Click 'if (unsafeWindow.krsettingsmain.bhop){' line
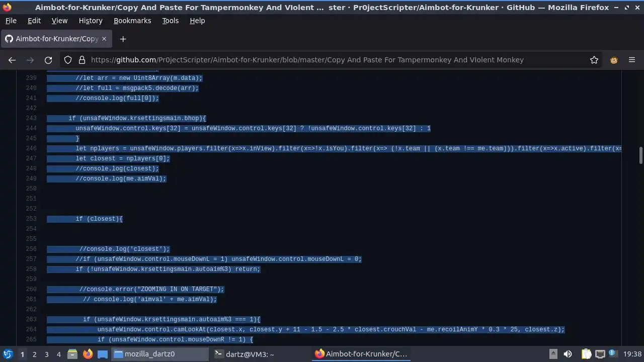The height and width of the screenshot is (362, 644). coord(137,118)
